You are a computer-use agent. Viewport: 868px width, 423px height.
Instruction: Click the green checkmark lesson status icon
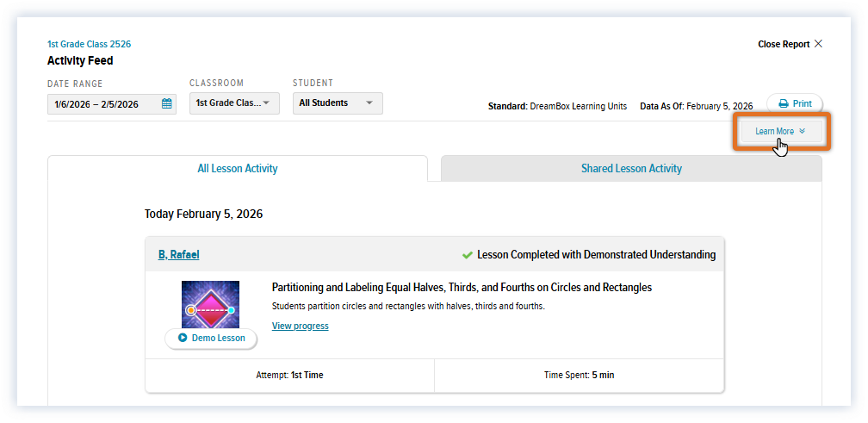[468, 255]
